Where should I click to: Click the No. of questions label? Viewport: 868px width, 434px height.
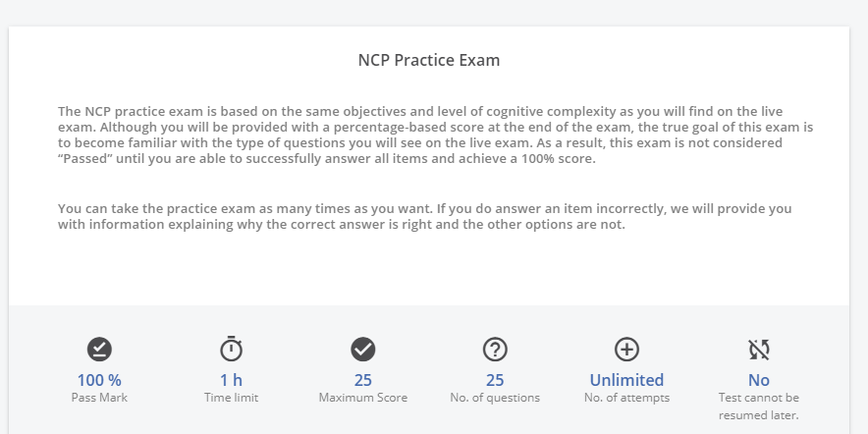495,398
